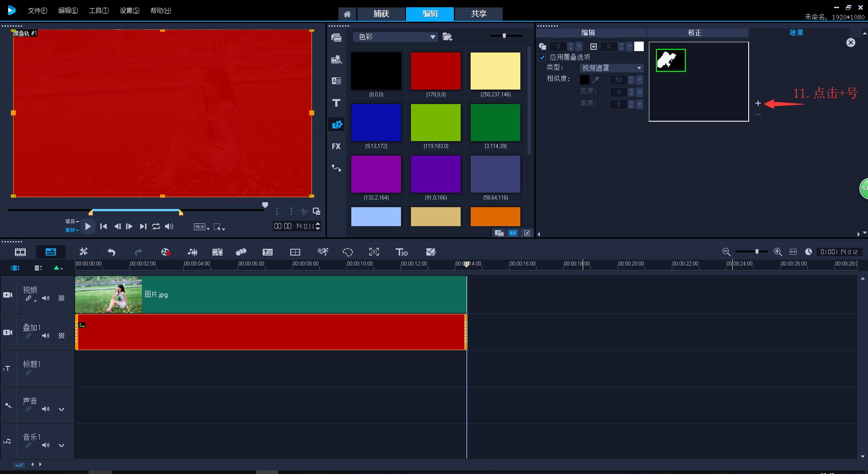This screenshot has height=474, width=868.
Task: Mute the 音乐1 track
Action: (x=46, y=445)
